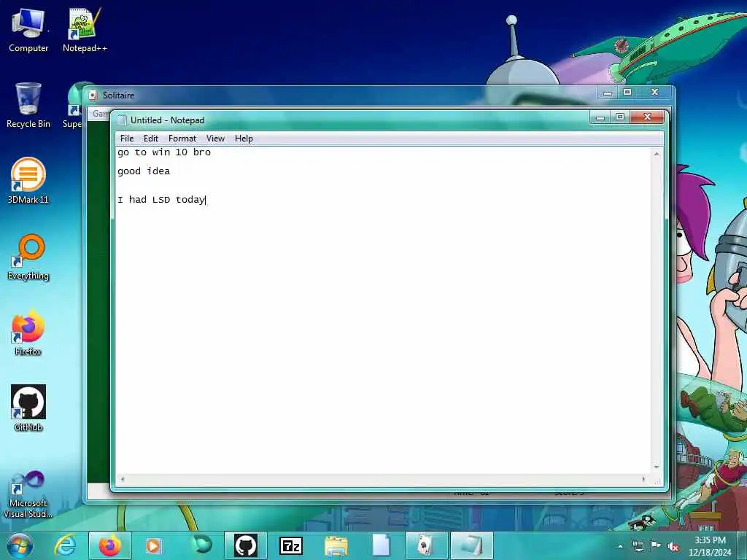Select the Everything search desktop shortcut

click(x=28, y=257)
